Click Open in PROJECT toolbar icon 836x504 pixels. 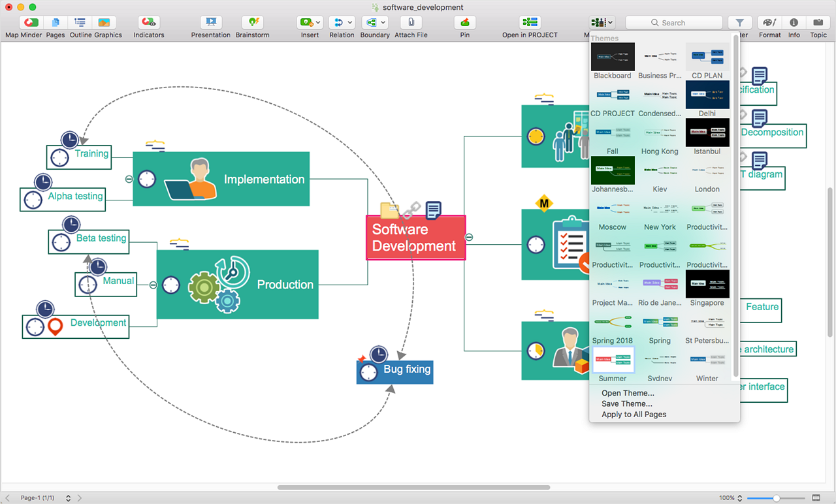coord(530,23)
